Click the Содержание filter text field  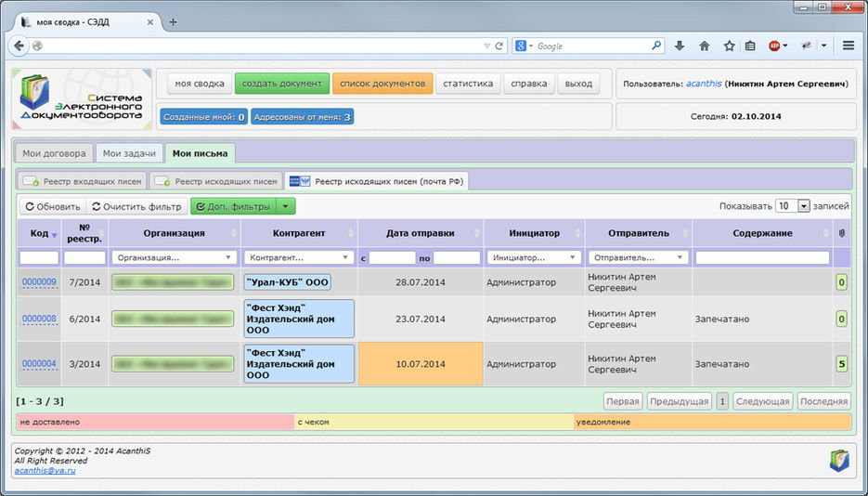tap(762, 257)
